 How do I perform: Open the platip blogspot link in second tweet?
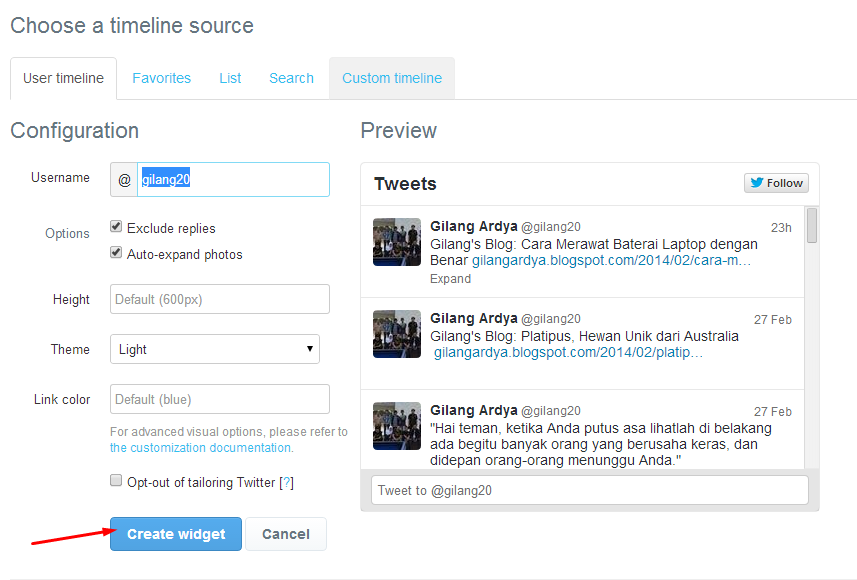click(x=568, y=352)
